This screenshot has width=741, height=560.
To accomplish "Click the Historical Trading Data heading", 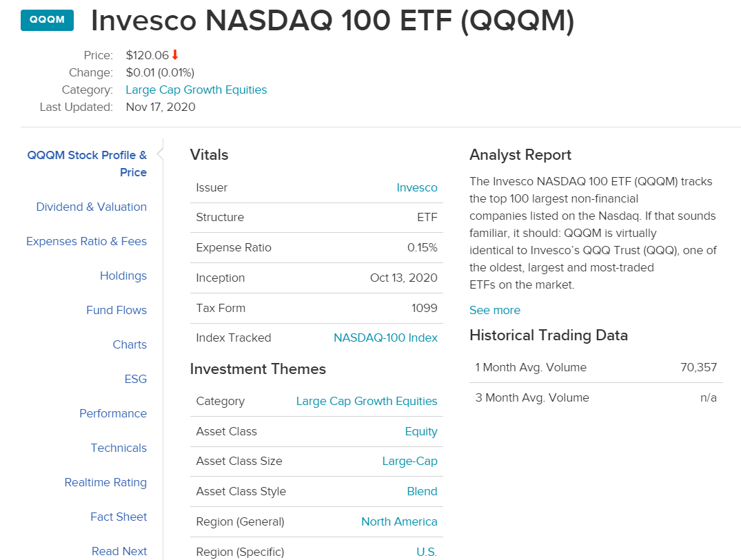I will (549, 335).
